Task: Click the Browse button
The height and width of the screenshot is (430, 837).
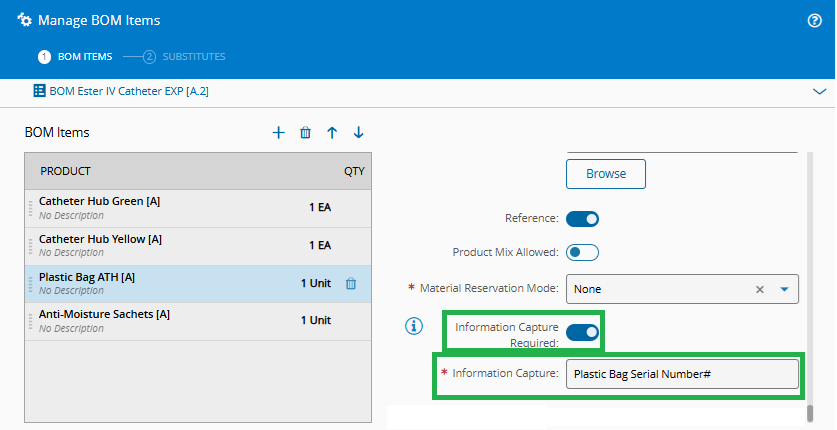Action: (x=606, y=174)
